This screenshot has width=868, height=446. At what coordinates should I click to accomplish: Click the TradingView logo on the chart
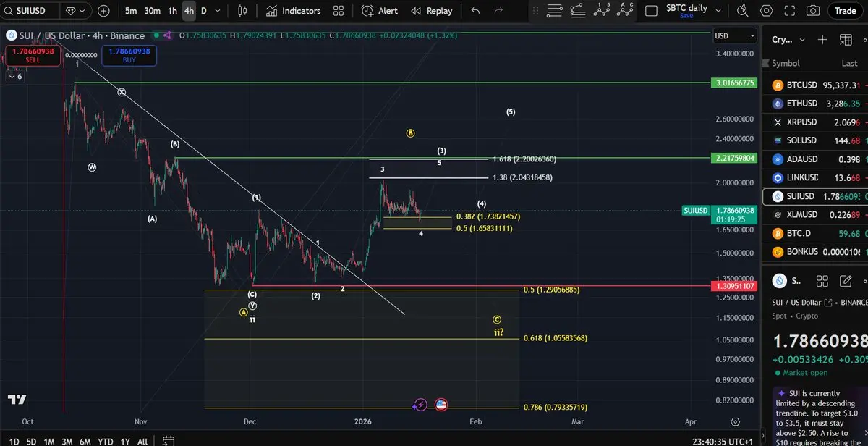point(17,400)
